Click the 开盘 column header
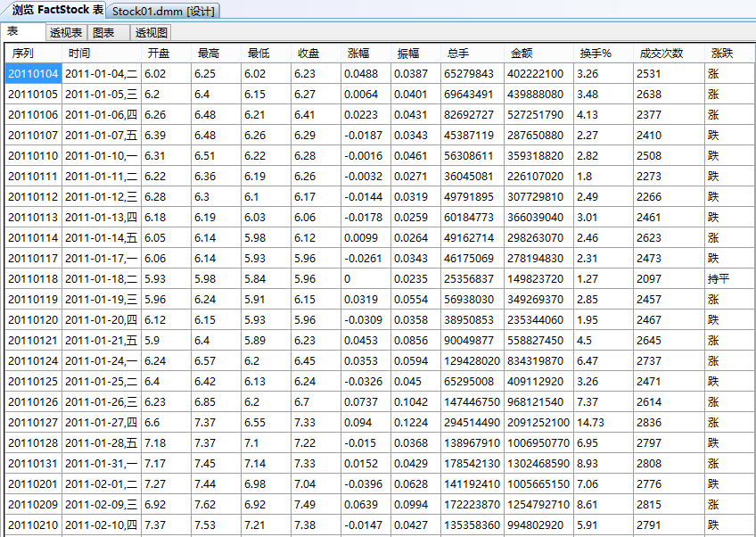Image resolution: width=756 pixels, height=537 pixels. [x=167, y=53]
